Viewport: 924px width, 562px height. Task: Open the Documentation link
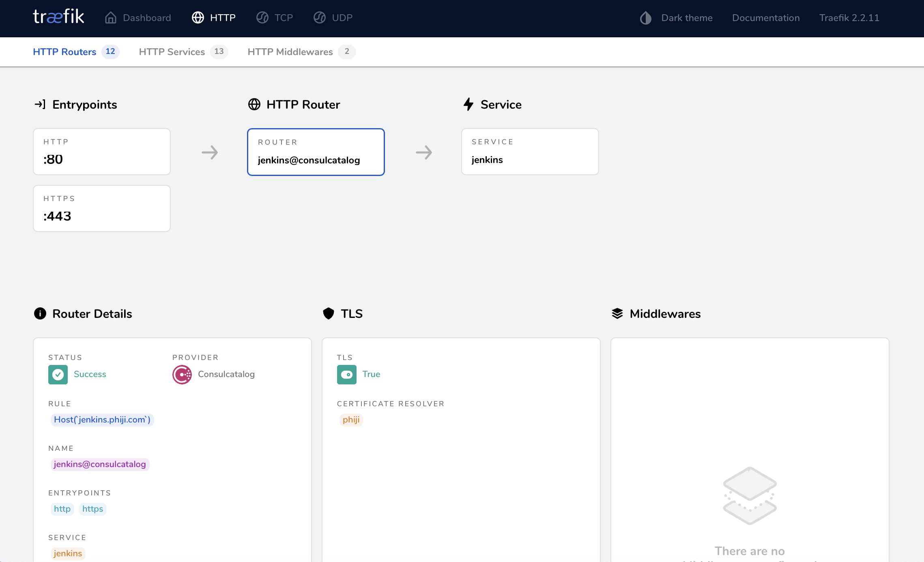(765, 18)
